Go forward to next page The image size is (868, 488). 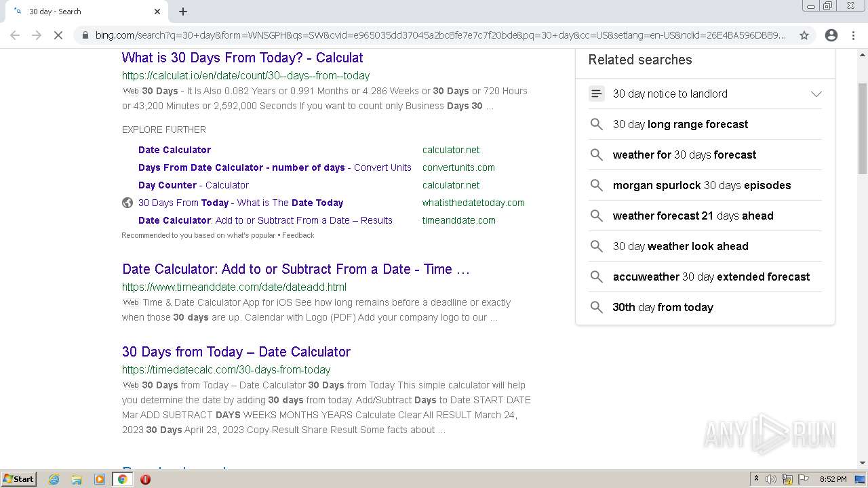point(37,35)
